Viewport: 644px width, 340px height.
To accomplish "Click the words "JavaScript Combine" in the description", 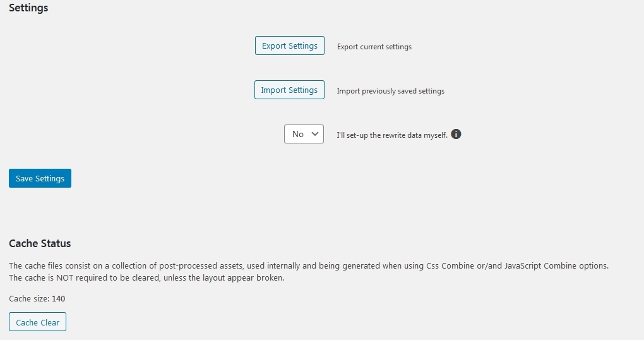I will click(540, 266).
